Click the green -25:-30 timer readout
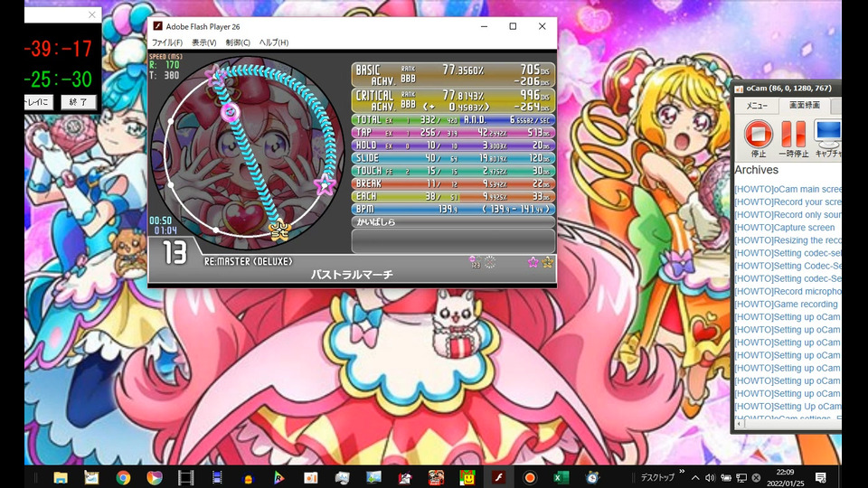The image size is (868, 488). [59, 80]
